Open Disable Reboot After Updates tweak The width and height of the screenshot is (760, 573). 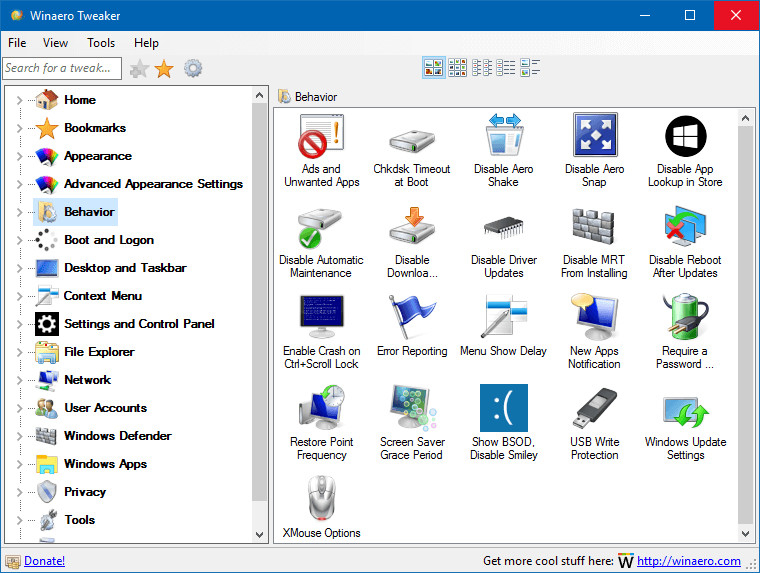685,241
